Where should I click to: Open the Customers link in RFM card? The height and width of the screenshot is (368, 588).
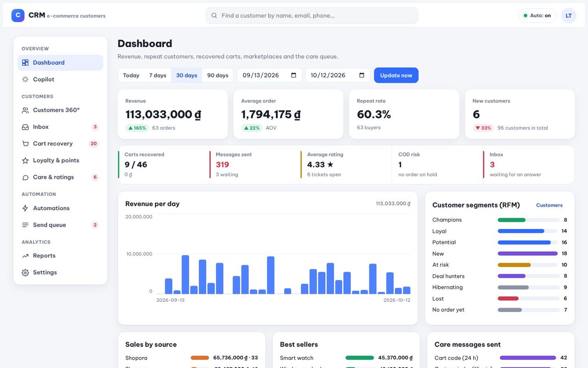coord(549,205)
